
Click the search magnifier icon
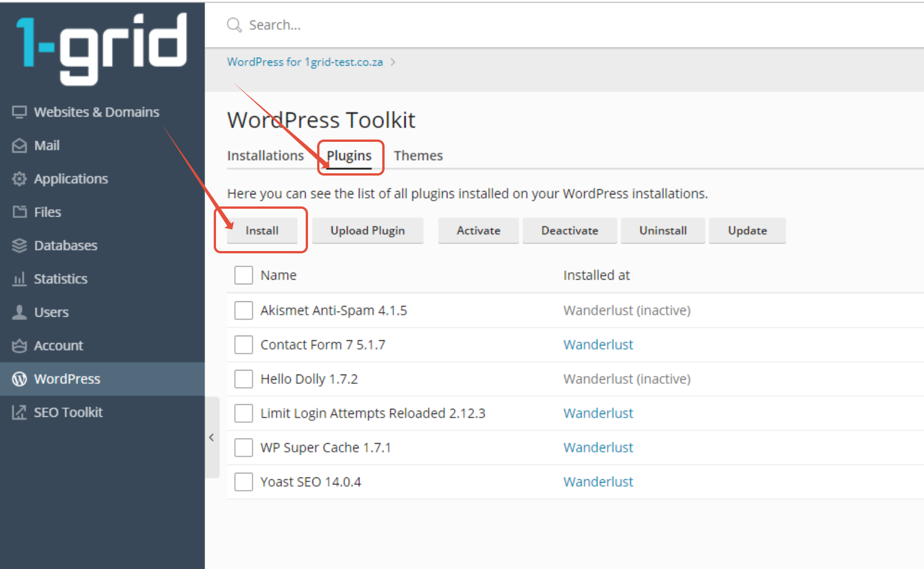click(234, 25)
